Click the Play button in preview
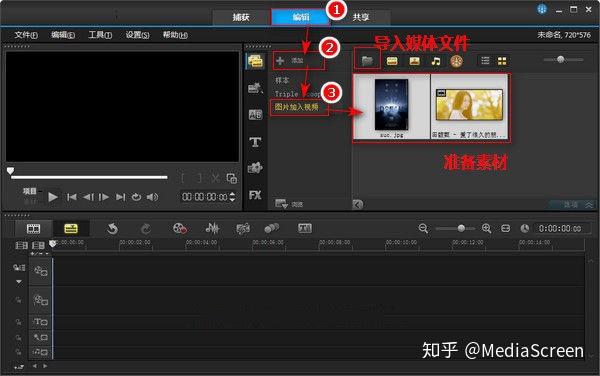600x376 pixels. pyautogui.click(x=53, y=197)
